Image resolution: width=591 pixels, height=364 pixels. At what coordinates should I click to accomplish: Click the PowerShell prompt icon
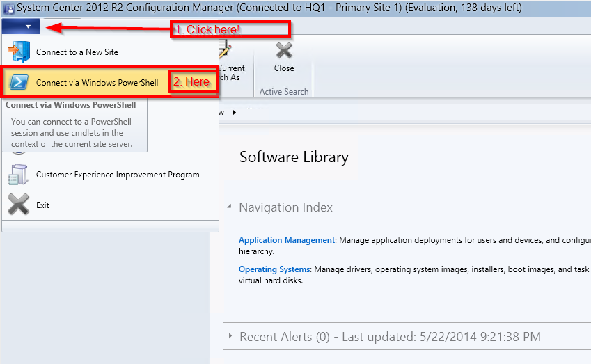click(x=19, y=82)
